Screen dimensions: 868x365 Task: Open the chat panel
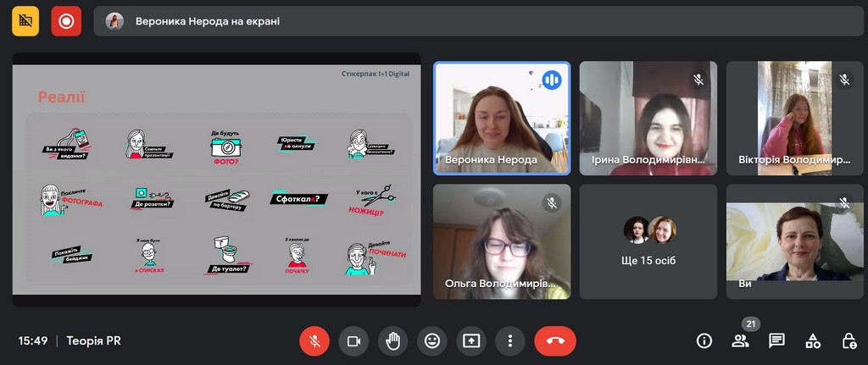click(776, 340)
